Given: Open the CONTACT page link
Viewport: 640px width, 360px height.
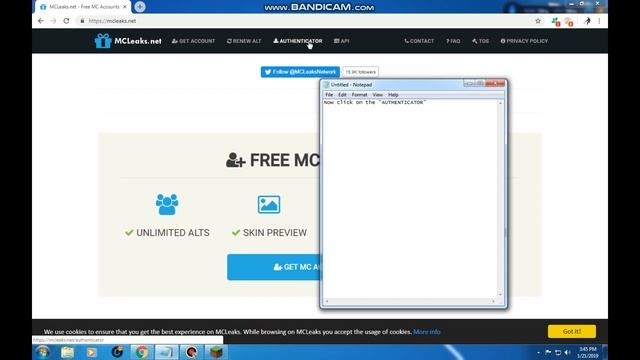Looking at the screenshot, I should (x=419, y=41).
